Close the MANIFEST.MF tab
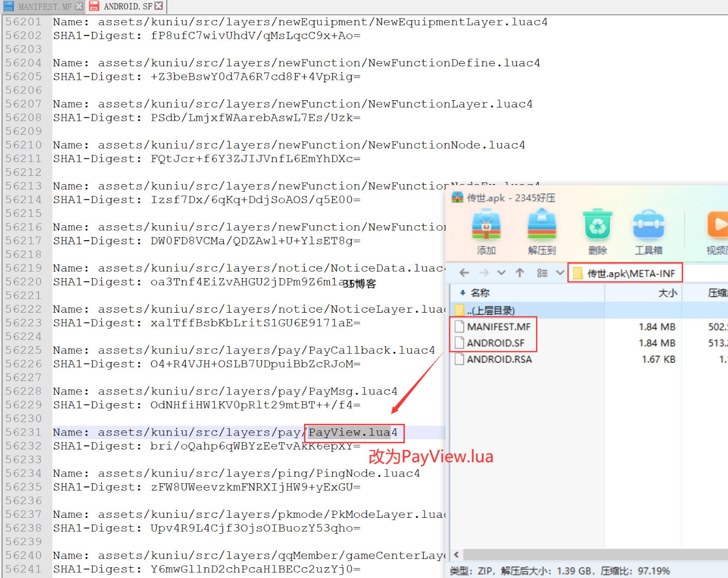Image resolution: width=728 pixels, height=578 pixels. 79,7
